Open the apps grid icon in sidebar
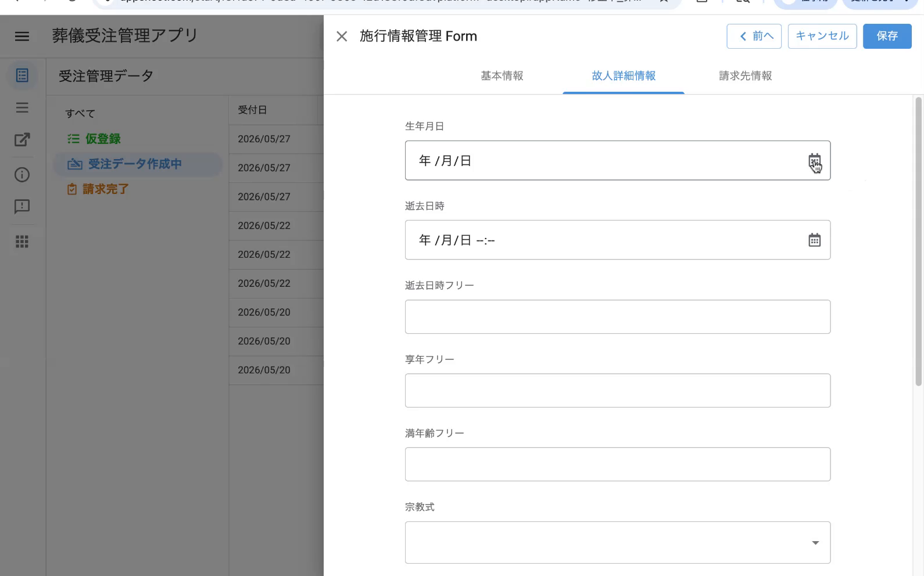Viewport: 924px width, 576px height. click(x=22, y=242)
